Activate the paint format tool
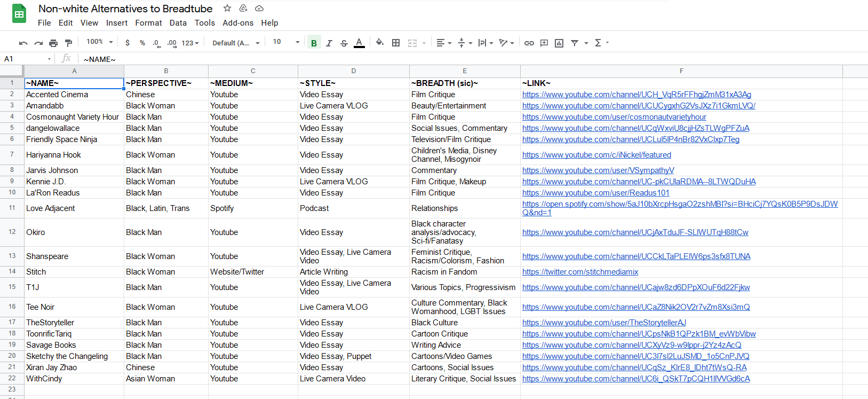Image resolution: width=868 pixels, height=399 pixels. [x=68, y=43]
